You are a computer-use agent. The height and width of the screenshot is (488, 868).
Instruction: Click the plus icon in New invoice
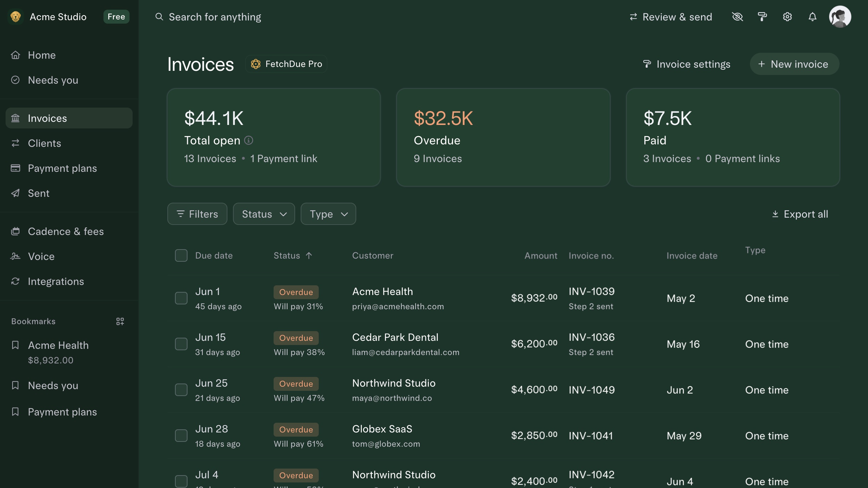(x=761, y=64)
